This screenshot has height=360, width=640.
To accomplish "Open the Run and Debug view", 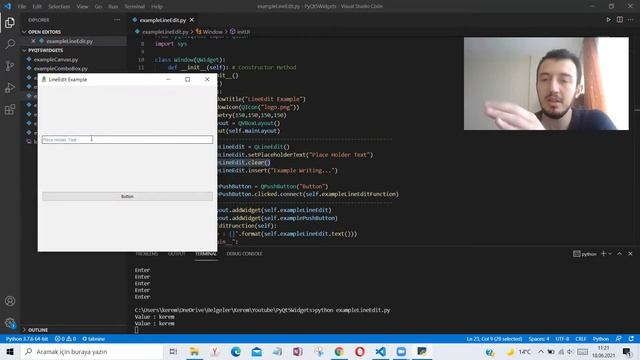I will click(x=10, y=87).
